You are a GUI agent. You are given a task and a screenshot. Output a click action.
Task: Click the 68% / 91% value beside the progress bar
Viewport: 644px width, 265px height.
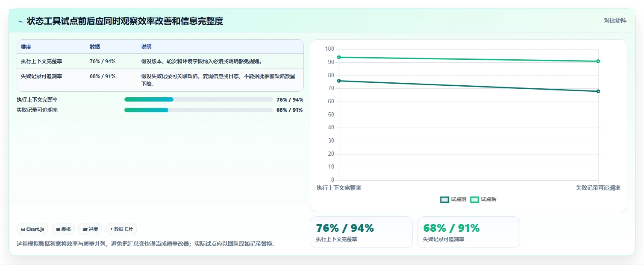point(290,110)
